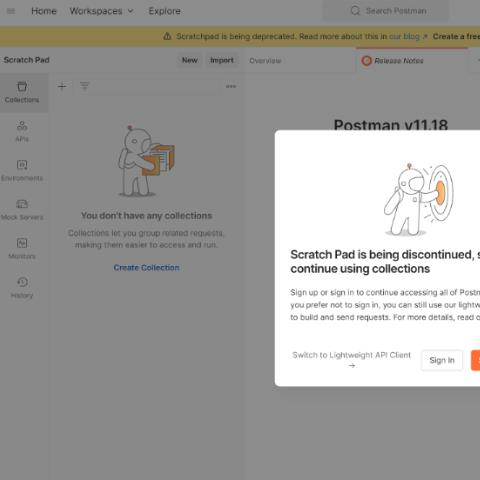Screen dimensions: 480x480
Task: Click the filter icon in collections panel
Action: 85,86
